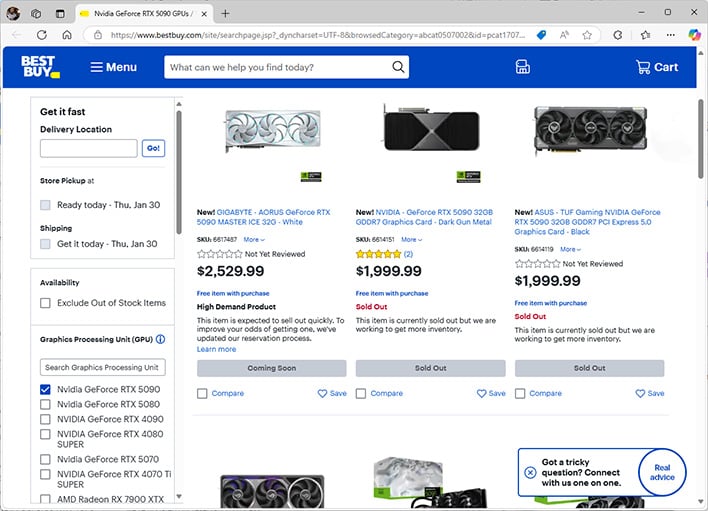Screen dimensions: 708x511
Task: Click Sold Out button for ASUS card
Action: click(x=589, y=368)
